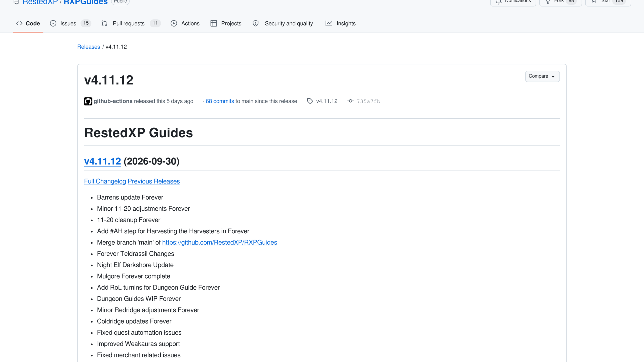
Task: Open the Previous Releases link
Action: 154,181
